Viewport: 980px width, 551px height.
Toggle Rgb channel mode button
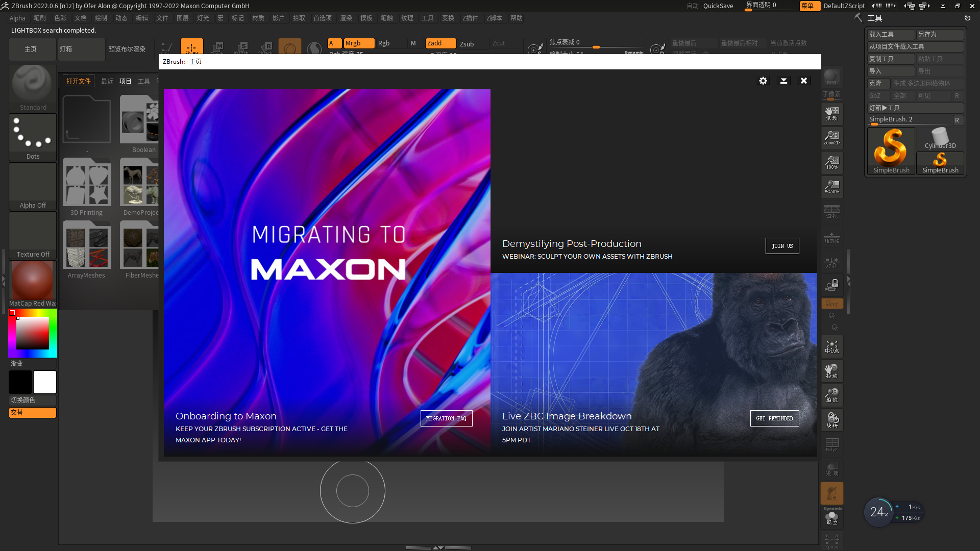pos(384,42)
